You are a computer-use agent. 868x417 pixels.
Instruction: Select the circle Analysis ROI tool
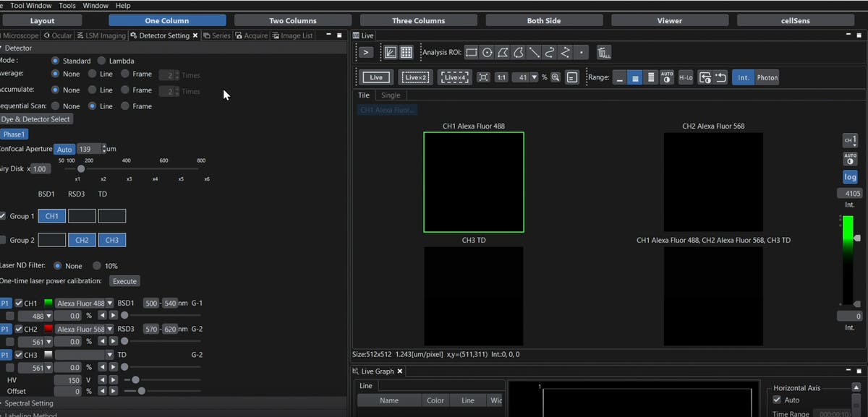coord(487,52)
